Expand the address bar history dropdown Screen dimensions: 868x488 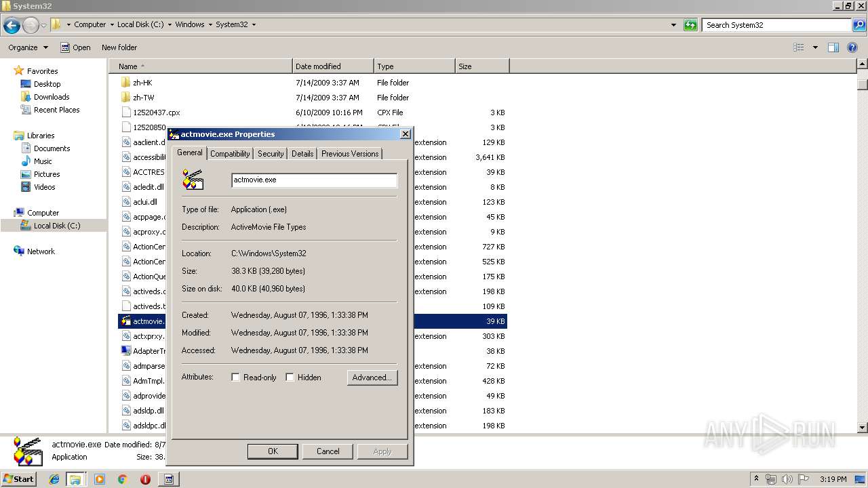[673, 25]
